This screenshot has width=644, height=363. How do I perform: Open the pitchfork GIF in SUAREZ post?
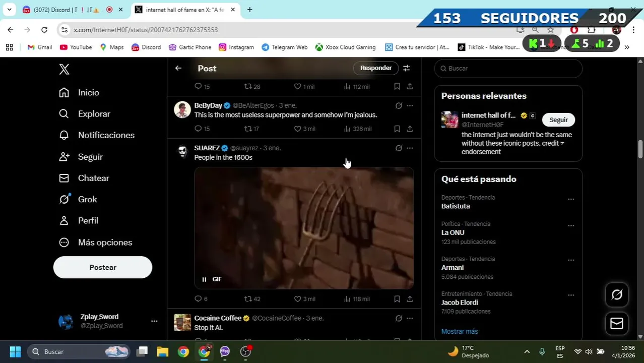tap(304, 228)
